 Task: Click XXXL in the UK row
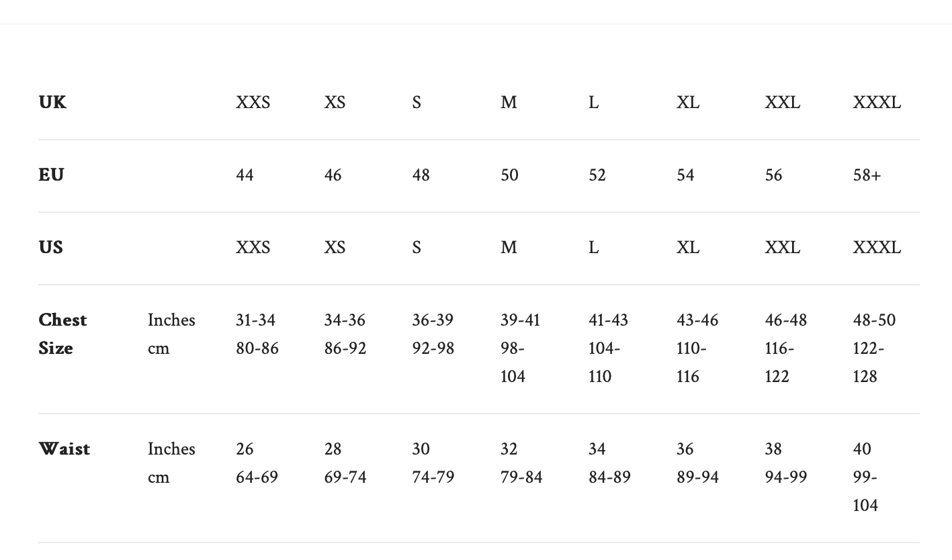(x=877, y=103)
